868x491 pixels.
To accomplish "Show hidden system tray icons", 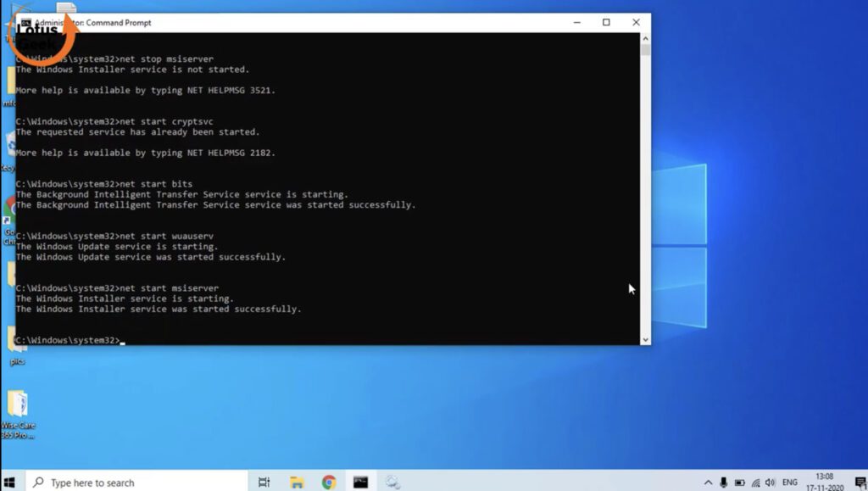I will [x=708, y=483].
